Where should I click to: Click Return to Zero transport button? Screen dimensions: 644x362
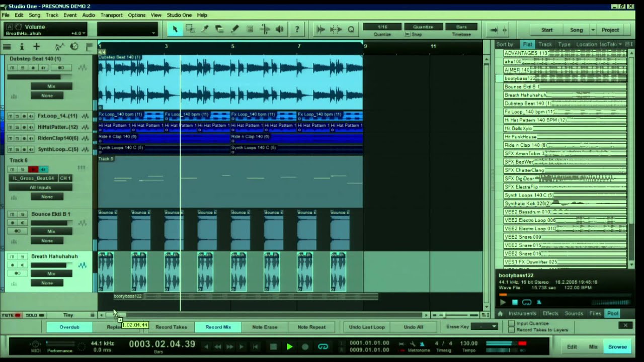pyautogui.click(x=256, y=346)
